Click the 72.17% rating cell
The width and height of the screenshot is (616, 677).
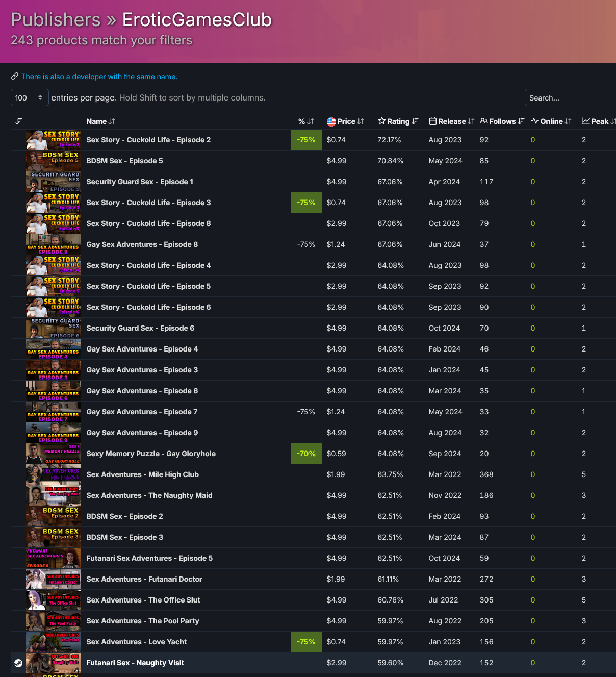pyautogui.click(x=389, y=140)
